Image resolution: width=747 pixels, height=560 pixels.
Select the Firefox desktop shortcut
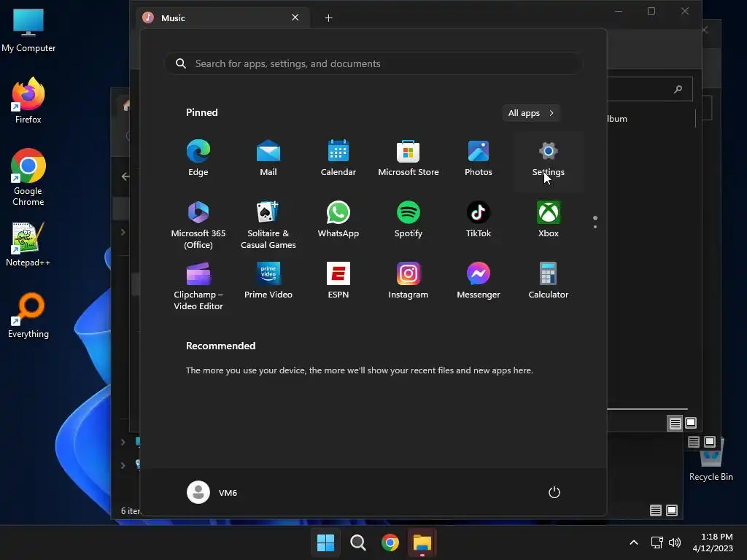[x=28, y=101]
